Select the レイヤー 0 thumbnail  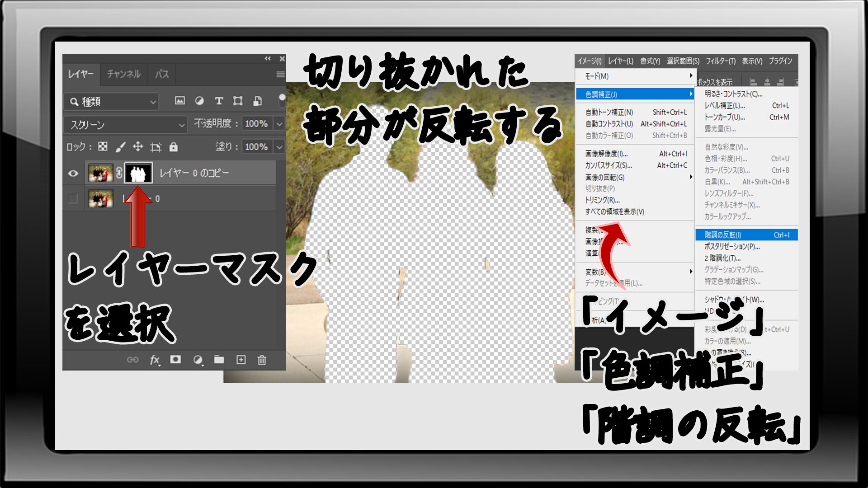(x=100, y=199)
